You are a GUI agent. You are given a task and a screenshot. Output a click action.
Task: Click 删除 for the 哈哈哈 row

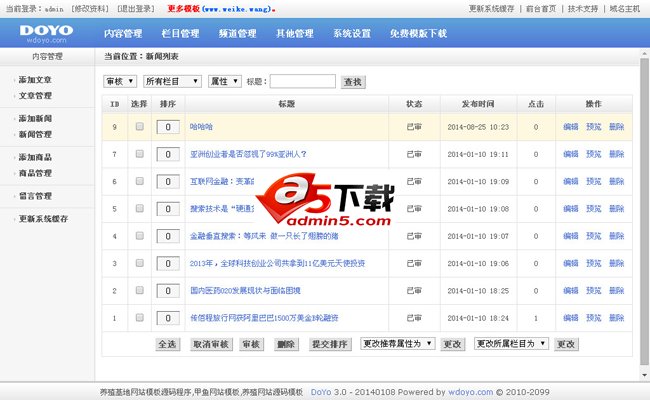pos(616,127)
